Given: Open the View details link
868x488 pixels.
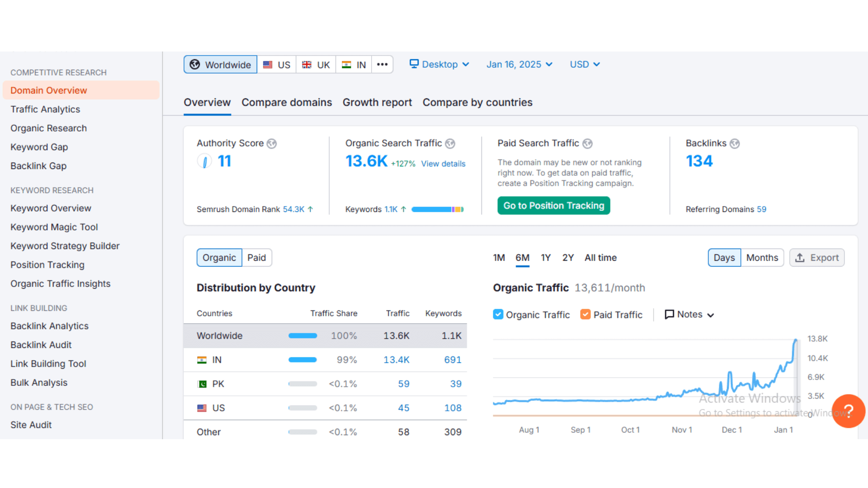Looking at the screenshot, I should (443, 164).
